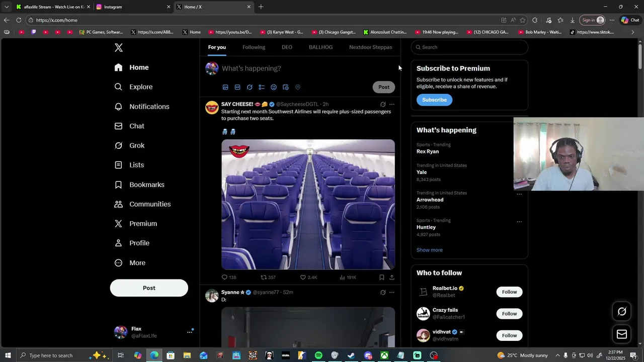This screenshot has height=362, width=644.
Task: Open Chat in the sidebar
Action: 129,126
